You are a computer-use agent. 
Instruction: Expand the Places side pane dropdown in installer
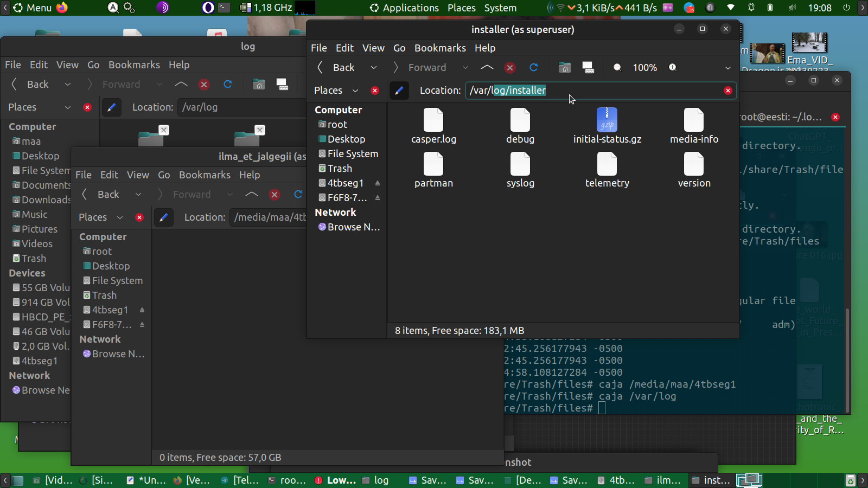click(x=355, y=91)
